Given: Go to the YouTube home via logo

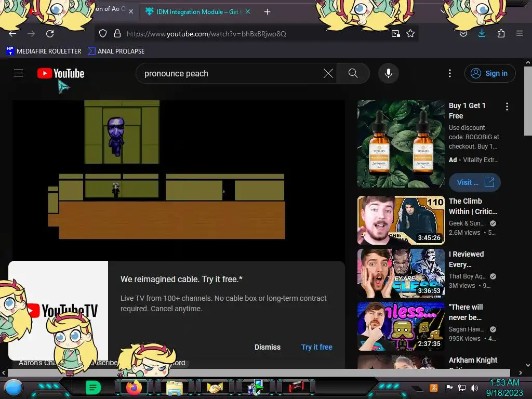Looking at the screenshot, I should coord(61,73).
